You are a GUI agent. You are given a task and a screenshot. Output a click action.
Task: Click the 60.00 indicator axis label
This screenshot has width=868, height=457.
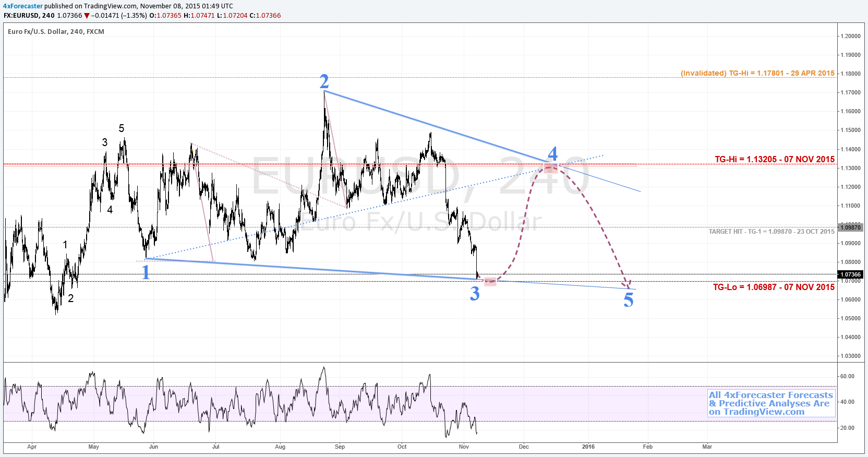pyautogui.click(x=847, y=376)
